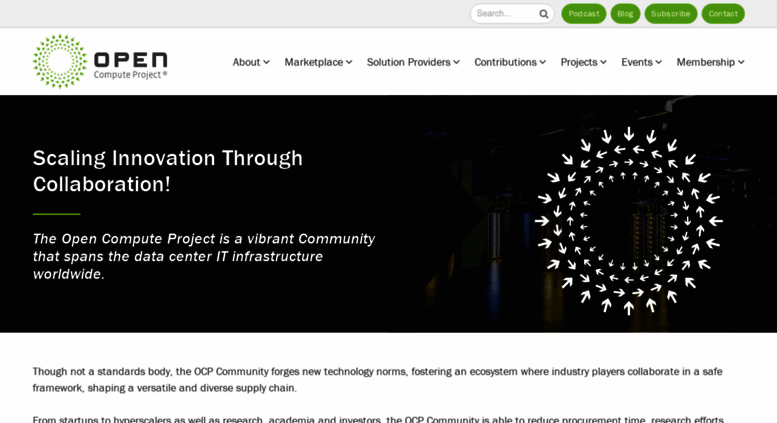The width and height of the screenshot is (777, 423).
Task: Open the Membership menu
Action: click(710, 62)
